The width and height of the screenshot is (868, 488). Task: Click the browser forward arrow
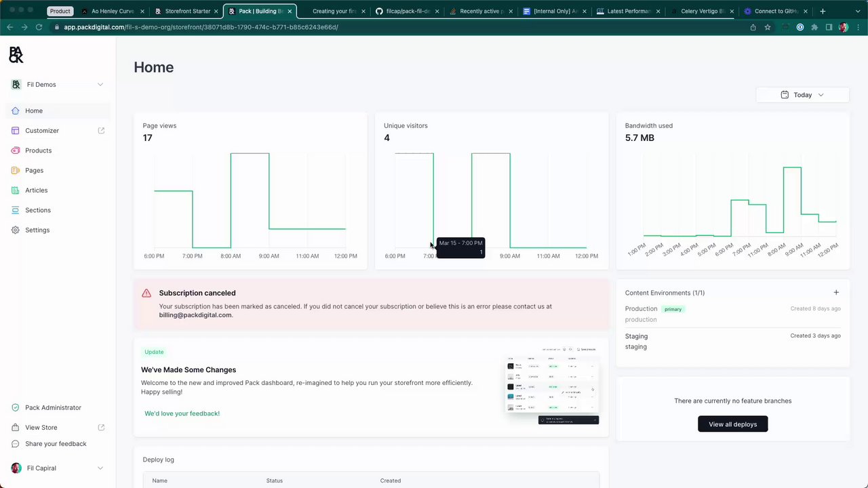click(24, 27)
